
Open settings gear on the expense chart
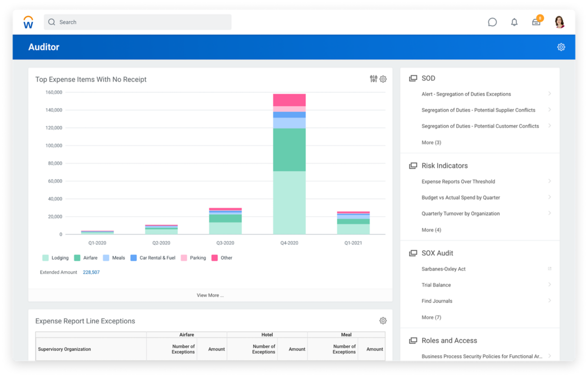point(383,79)
